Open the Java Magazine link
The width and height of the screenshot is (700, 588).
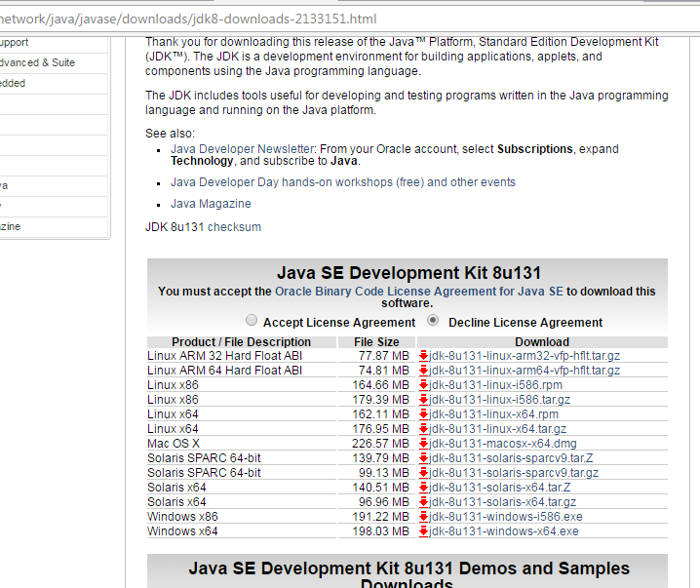pos(211,204)
